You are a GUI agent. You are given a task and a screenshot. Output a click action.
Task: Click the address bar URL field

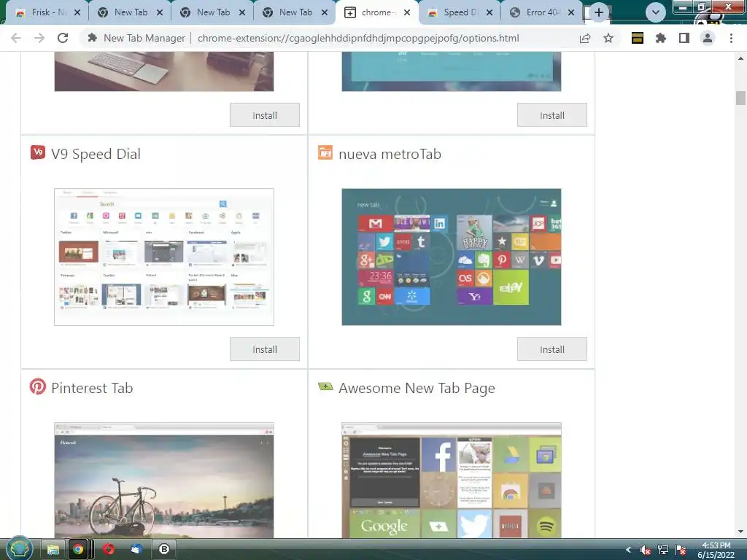coord(358,38)
